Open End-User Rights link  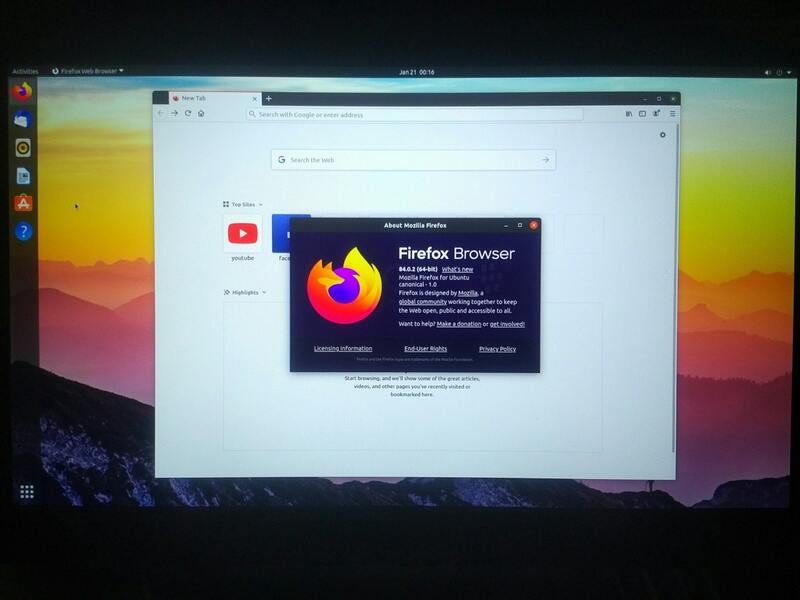pos(426,349)
